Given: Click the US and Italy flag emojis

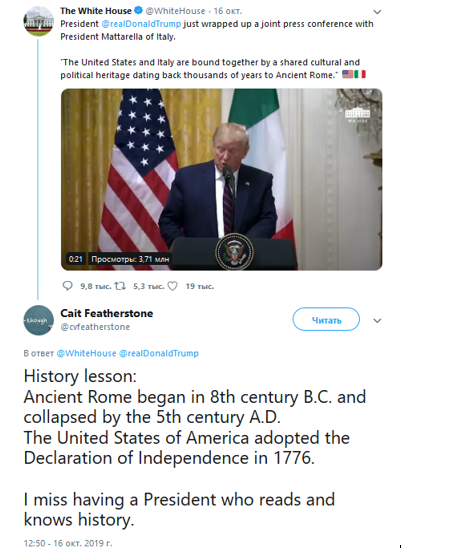Looking at the screenshot, I should [354, 74].
